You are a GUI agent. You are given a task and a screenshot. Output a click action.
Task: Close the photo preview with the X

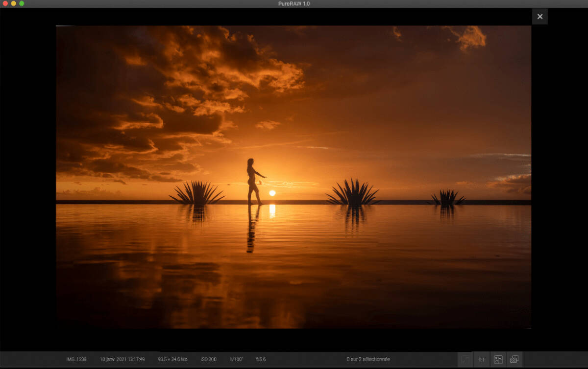pyautogui.click(x=539, y=17)
